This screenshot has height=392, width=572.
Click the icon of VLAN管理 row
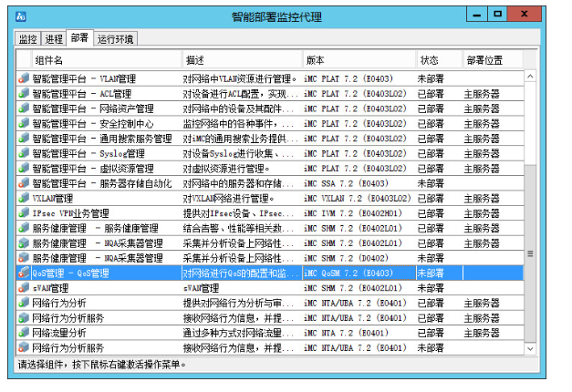tap(24, 78)
